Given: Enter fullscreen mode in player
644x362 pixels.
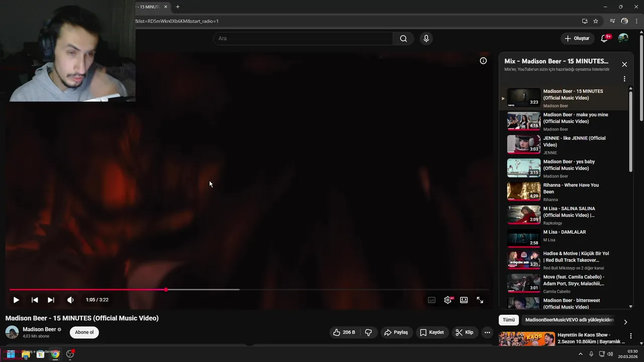Looking at the screenshot, I should point(480,300).
